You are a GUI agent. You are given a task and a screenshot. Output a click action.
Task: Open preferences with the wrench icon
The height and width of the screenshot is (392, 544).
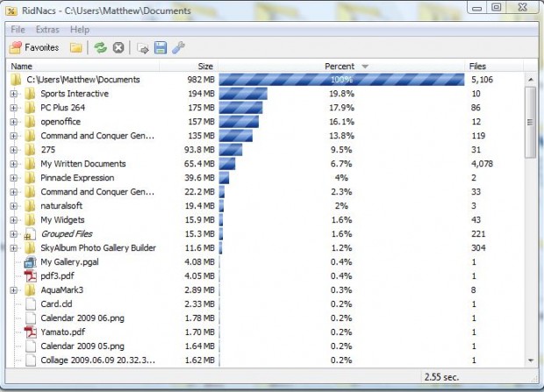[177, 47]
